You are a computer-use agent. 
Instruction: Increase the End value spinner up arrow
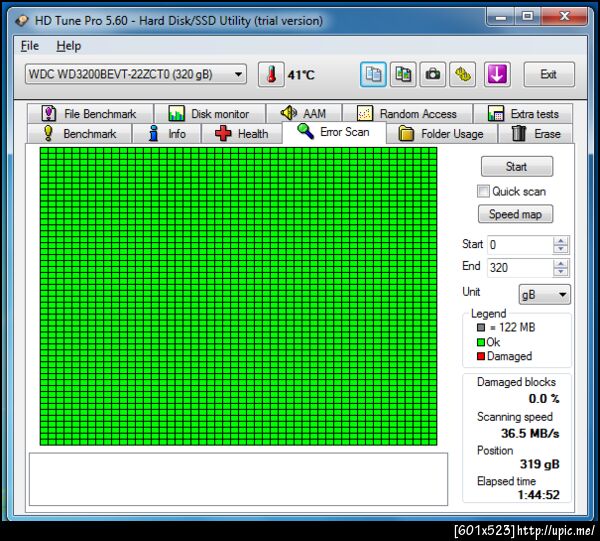[x=561, y=264]
